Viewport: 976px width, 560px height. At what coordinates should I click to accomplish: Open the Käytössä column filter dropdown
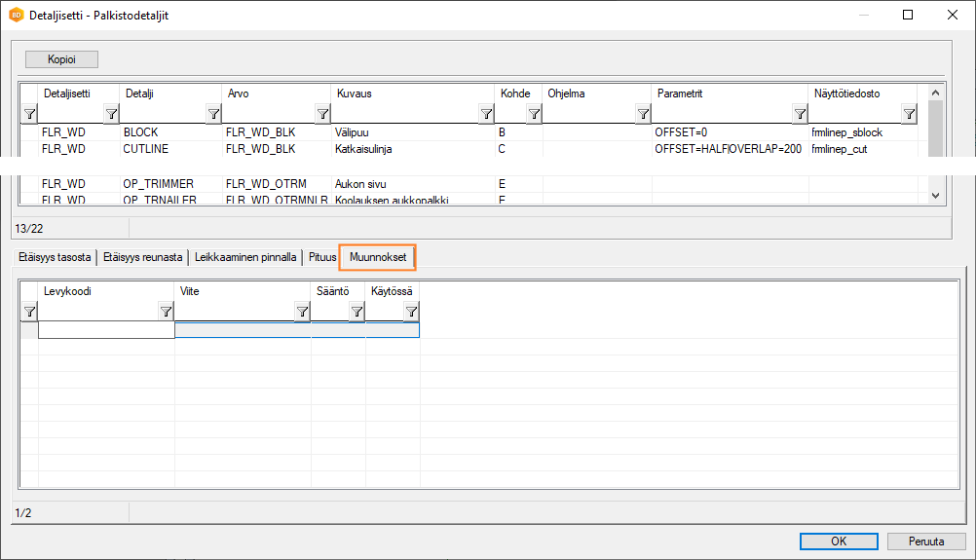pos(411,312)
